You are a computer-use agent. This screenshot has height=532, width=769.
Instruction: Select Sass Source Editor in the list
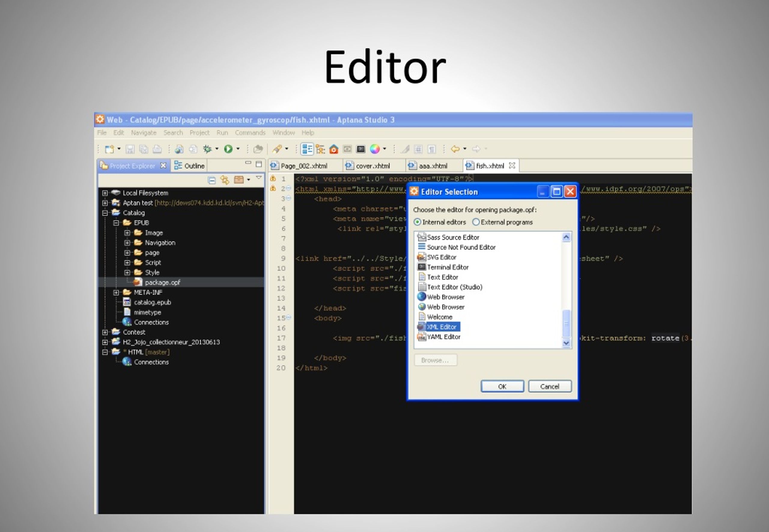coord(448,237)
